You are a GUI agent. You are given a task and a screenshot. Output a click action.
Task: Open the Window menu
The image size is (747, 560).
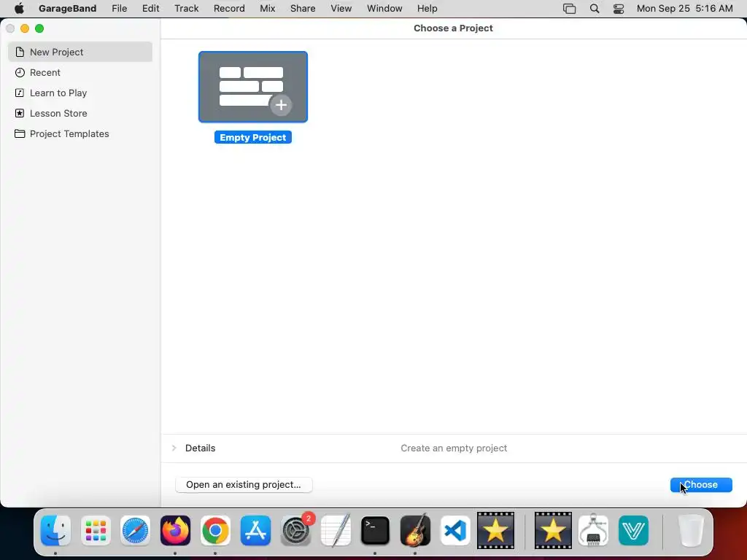384,9
